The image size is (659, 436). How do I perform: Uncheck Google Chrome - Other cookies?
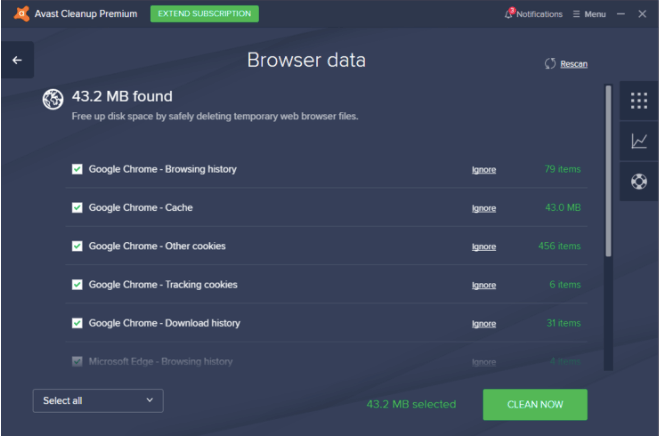(77, 246)
